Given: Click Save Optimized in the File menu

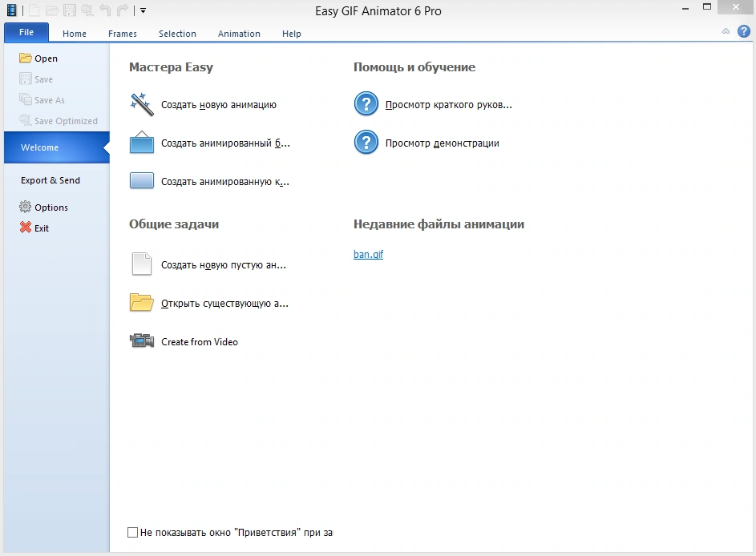Looking at the screenshot, I should pos(57,120).
